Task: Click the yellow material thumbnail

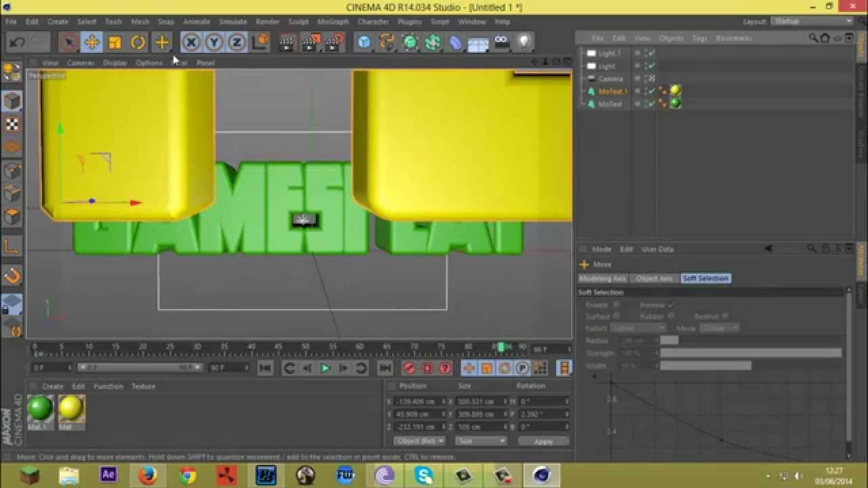Action: click(71, 408)
